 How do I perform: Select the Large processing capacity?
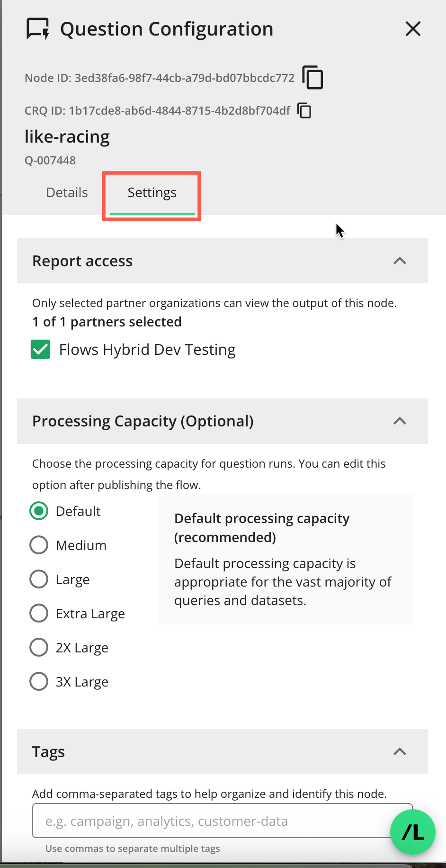39,579
